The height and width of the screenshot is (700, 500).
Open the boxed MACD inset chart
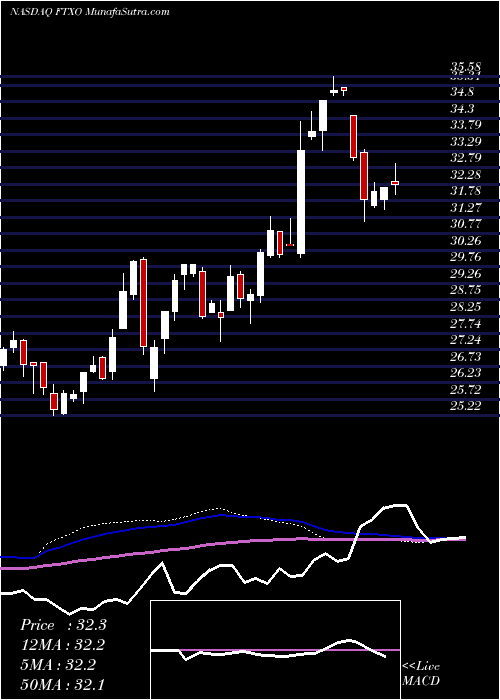275,650
